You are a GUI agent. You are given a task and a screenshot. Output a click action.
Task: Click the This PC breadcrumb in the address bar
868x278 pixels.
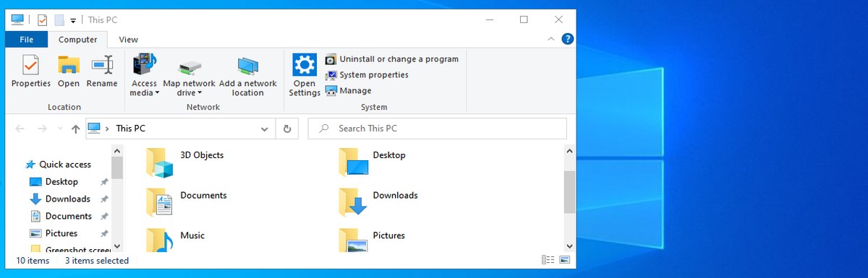pos(130,129)
